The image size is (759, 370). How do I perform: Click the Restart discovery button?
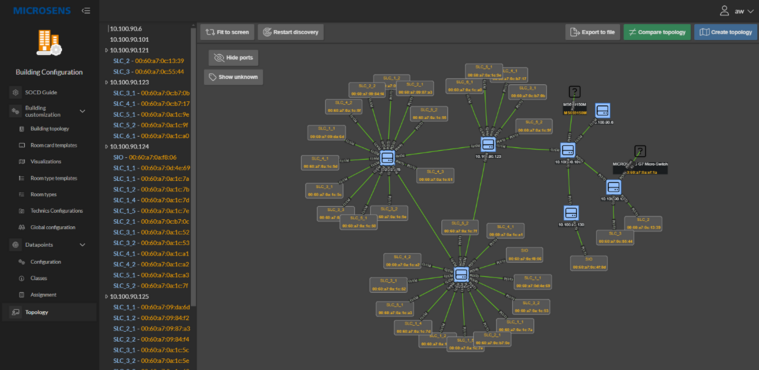coord(290,32)
